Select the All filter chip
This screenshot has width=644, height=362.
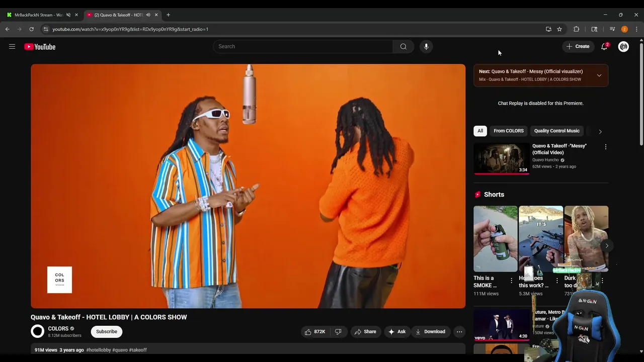click(x=480, y=131)
